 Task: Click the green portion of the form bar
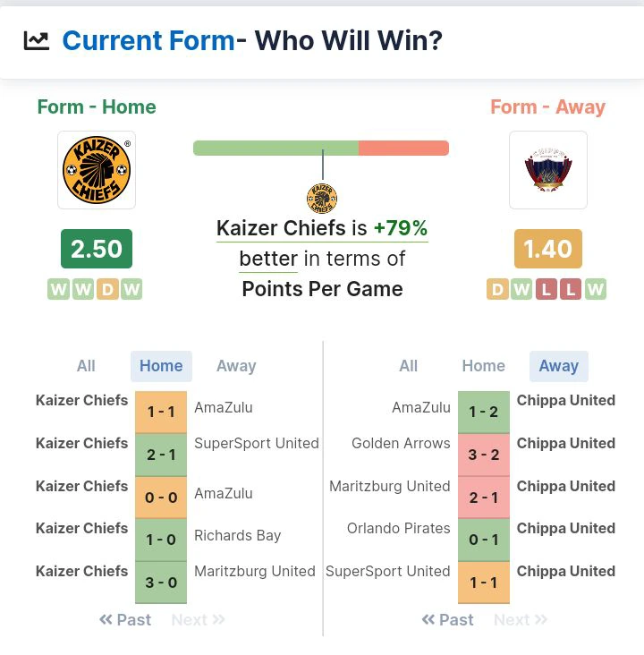coord(275,149)
